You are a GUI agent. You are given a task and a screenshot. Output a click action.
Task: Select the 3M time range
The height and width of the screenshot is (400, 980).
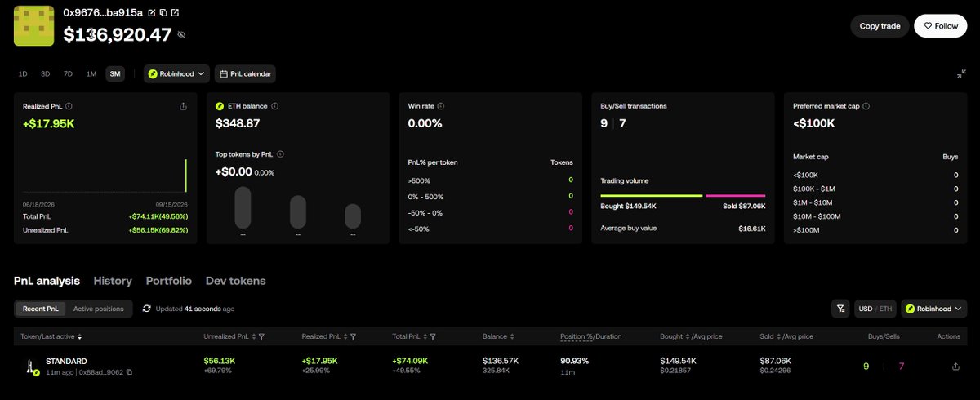pyautogui.click(x=115, y=73)
